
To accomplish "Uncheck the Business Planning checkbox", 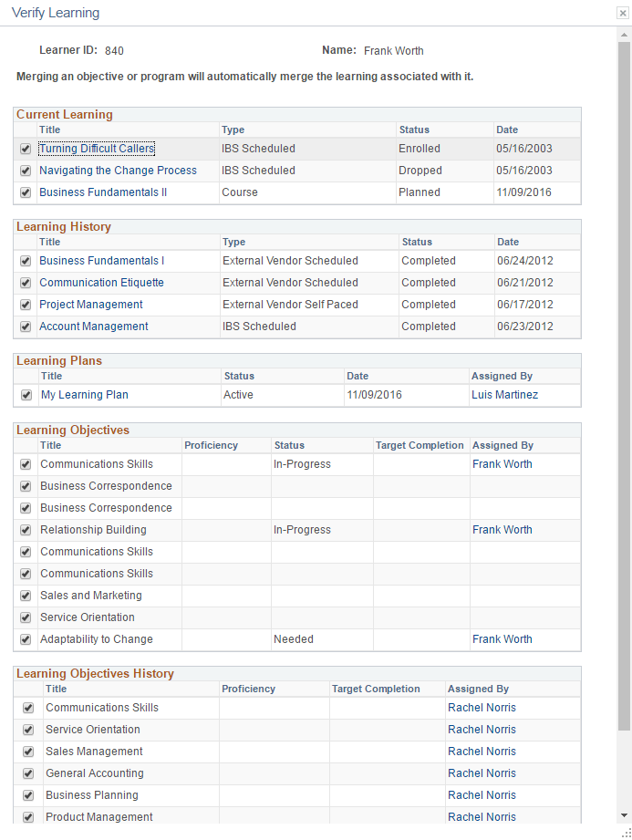I will (x=27, y=795).
